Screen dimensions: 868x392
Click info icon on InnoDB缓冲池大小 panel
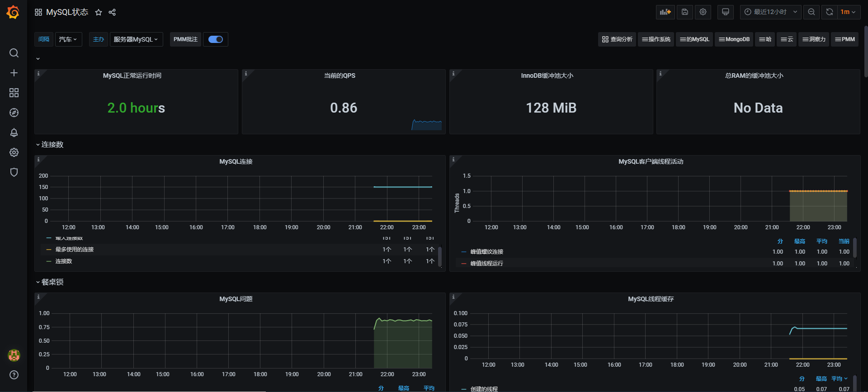(x=453, y=73)
